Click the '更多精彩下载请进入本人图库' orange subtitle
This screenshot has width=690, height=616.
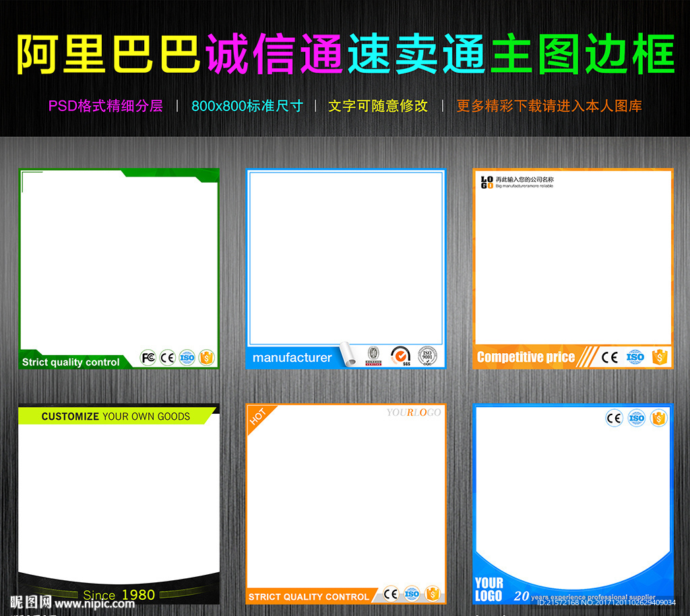click(549, 106)
